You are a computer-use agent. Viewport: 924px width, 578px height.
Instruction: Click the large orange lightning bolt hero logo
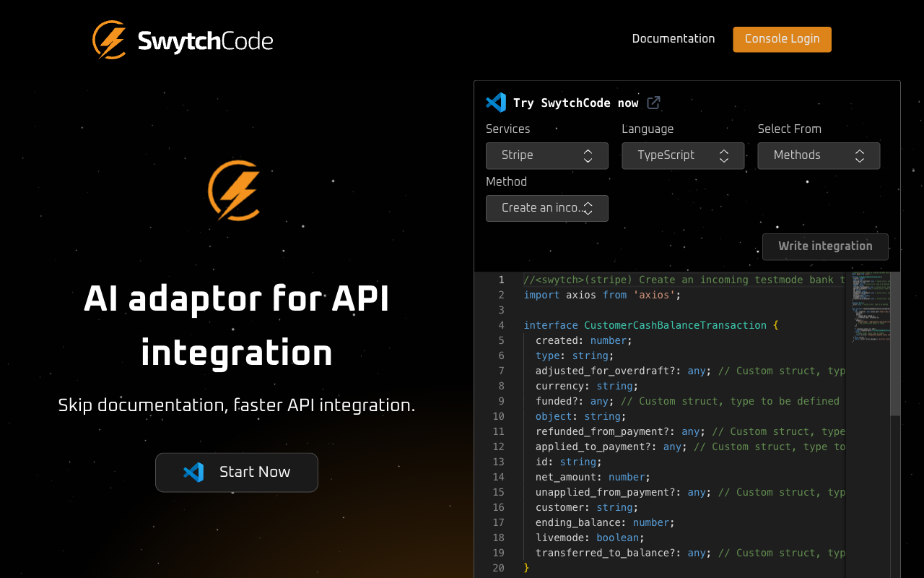235,190
